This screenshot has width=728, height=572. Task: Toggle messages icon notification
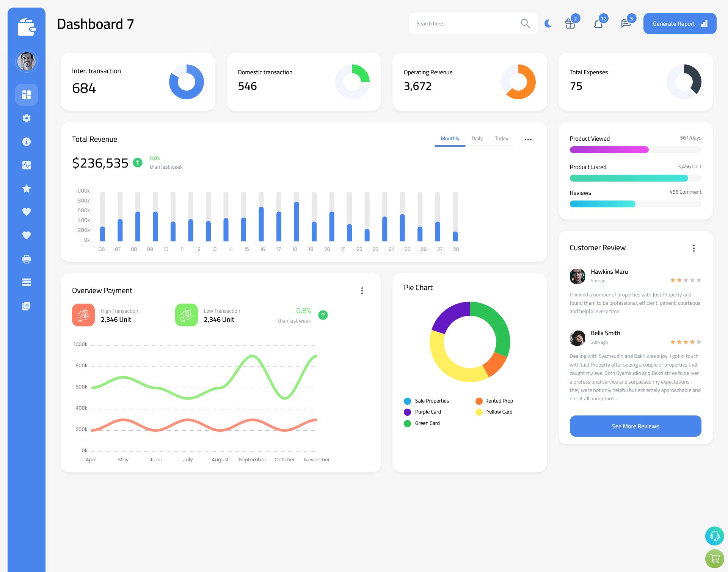pos(624,24)
